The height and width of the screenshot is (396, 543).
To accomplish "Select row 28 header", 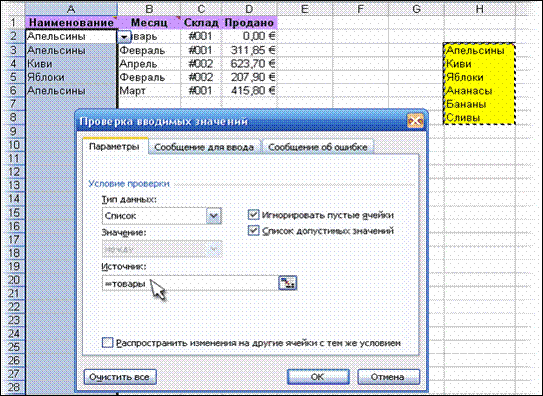I will point(13,387).
